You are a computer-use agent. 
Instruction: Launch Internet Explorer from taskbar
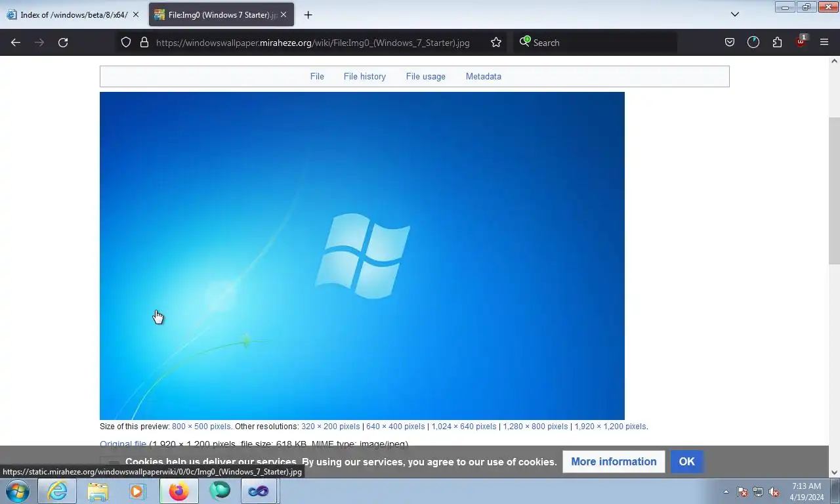(x=57, y=491)
